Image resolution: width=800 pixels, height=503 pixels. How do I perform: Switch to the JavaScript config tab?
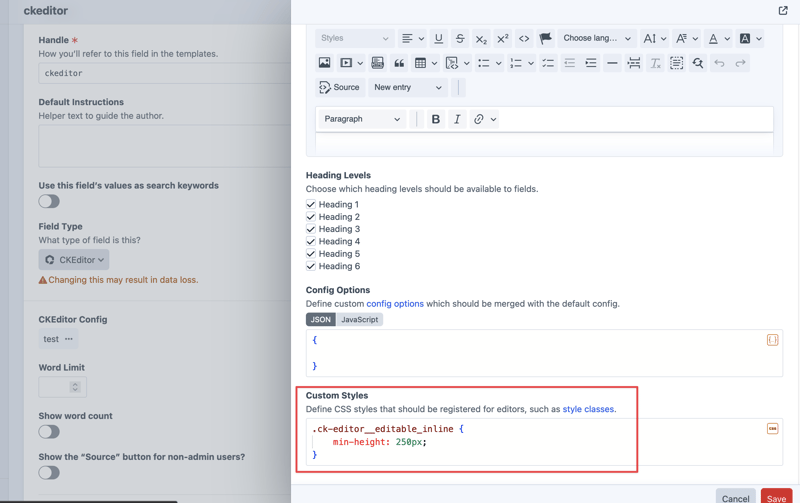[359, 320]
